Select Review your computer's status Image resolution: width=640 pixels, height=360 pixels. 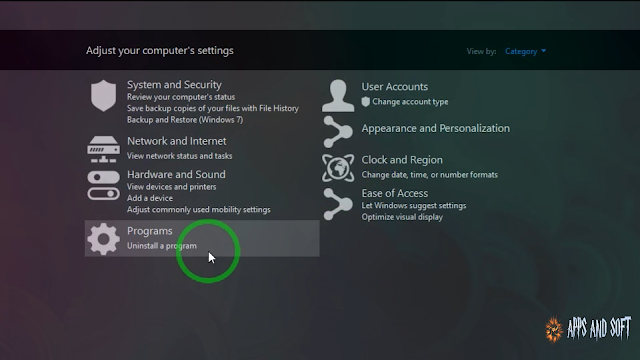(181, 97)
